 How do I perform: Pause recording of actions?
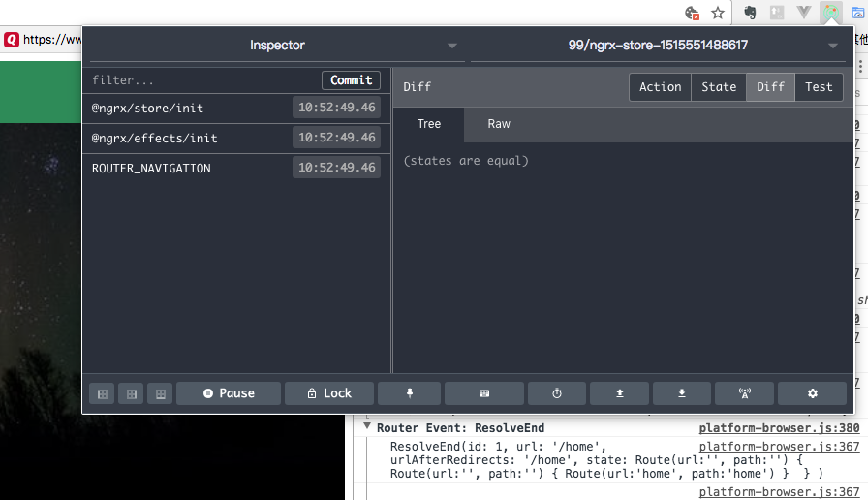(229, 393)
